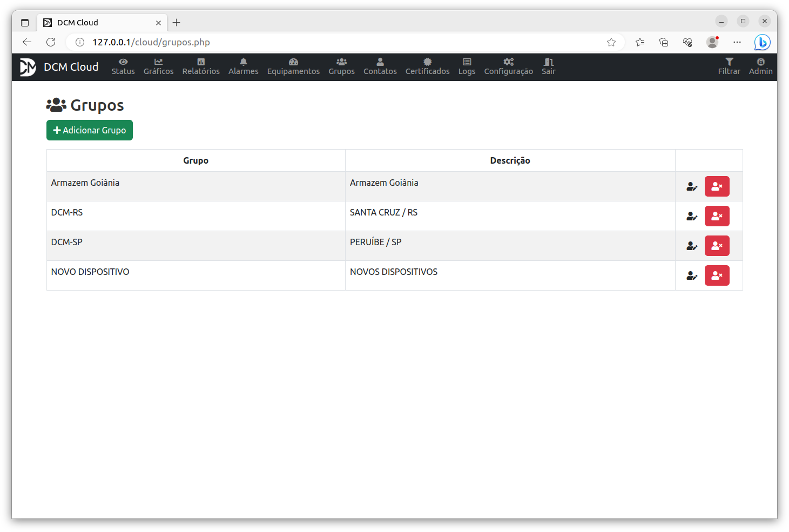The width and height of the screenshot is (789, 532).
Task: Click the Adicionar Grupo button
Action: point(89,130)
